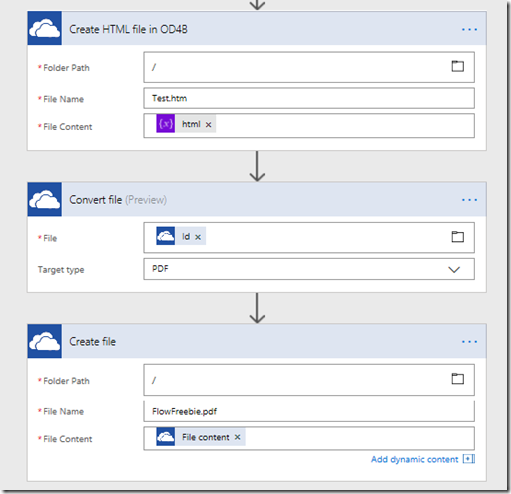Click OneDrive icon on Convert file header
The image size is (511, 494).
pyautogui.click(x=44, y=199)
